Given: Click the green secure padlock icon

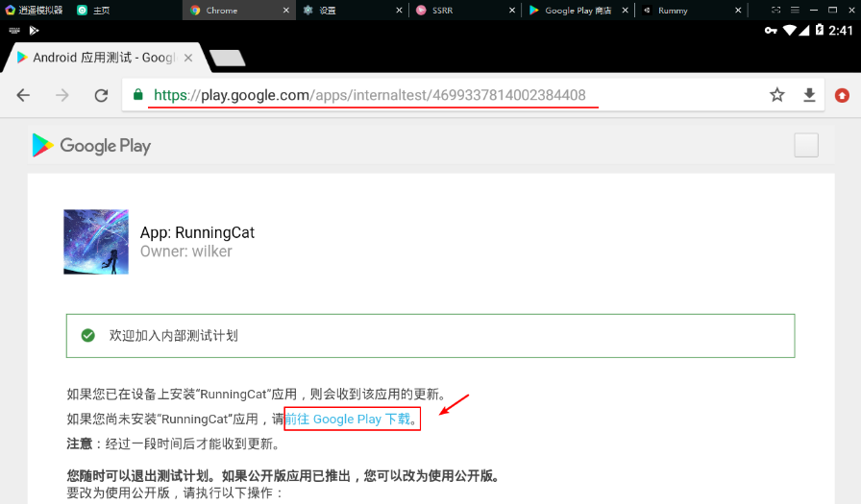Looking at the screenshot, I should tap(137, 95).
